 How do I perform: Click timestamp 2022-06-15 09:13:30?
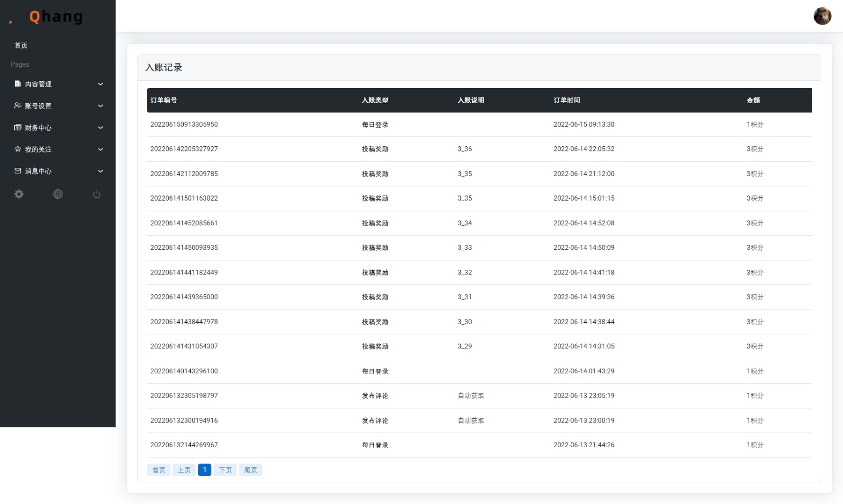(584, 124)
